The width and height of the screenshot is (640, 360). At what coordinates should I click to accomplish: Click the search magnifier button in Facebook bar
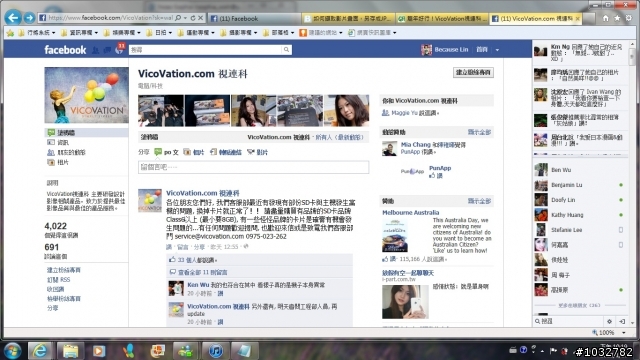coord(287,49)
